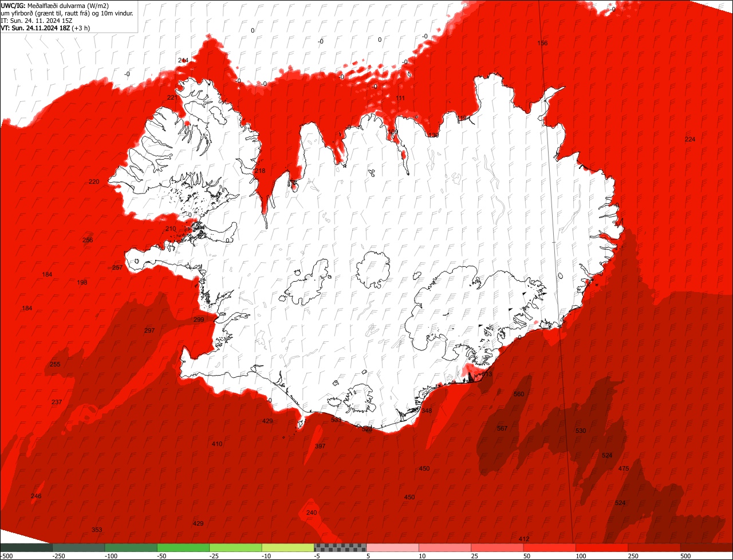Click the value 410 on the map

pyautogui.click(x=217, y=444)
